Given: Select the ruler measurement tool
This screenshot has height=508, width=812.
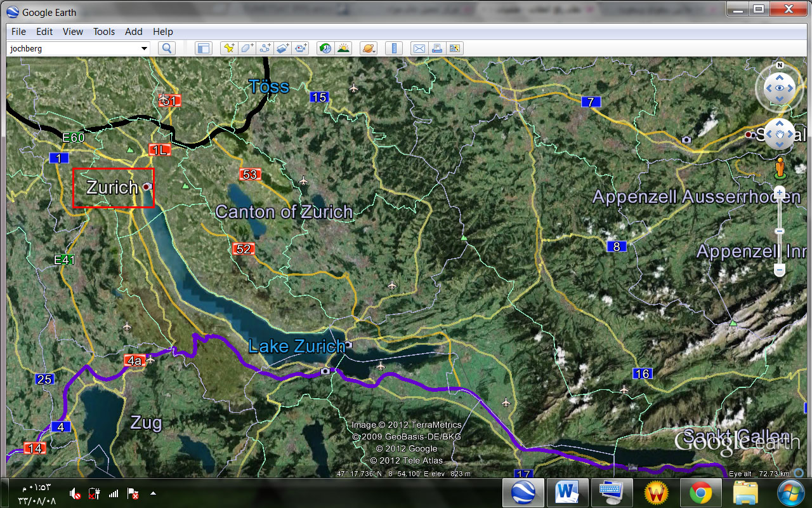Looking at the screenshot, I should point(394,48).
